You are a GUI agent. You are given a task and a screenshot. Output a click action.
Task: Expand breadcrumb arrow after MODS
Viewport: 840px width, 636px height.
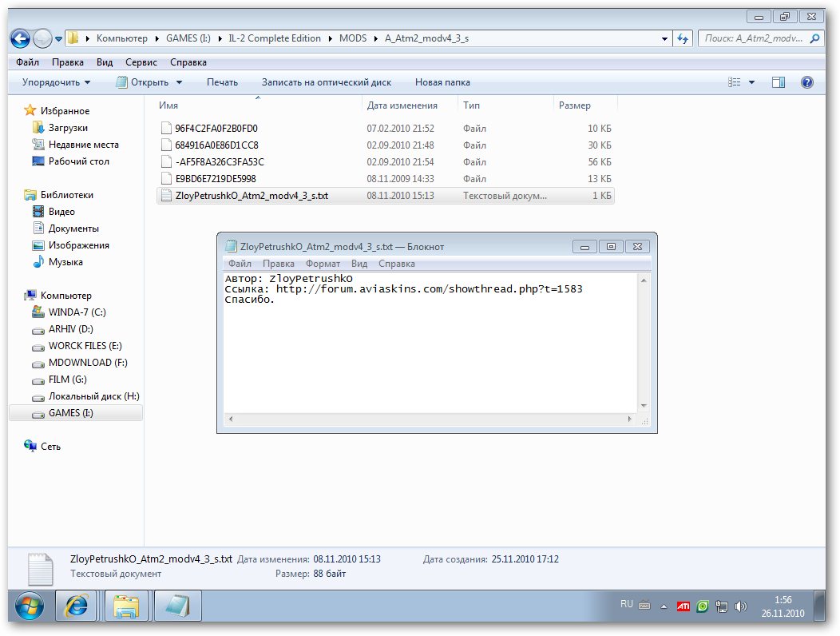pyautogui.click(x=375, y=38)
